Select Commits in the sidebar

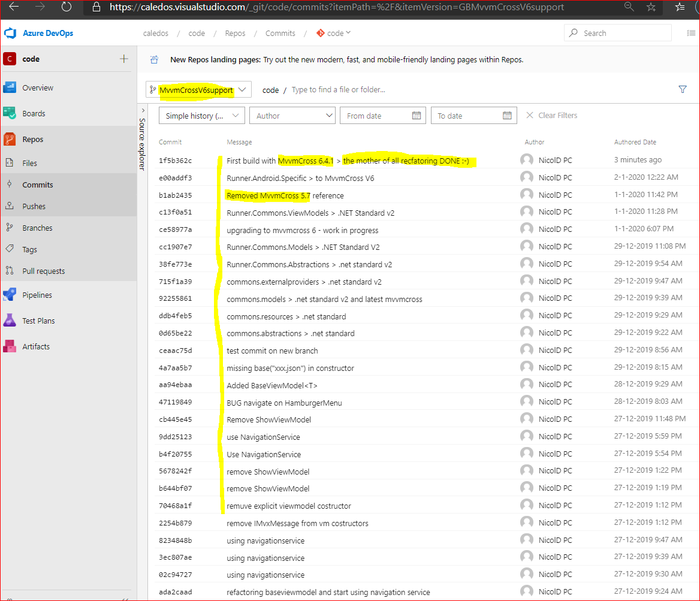(x=38, y=185)
